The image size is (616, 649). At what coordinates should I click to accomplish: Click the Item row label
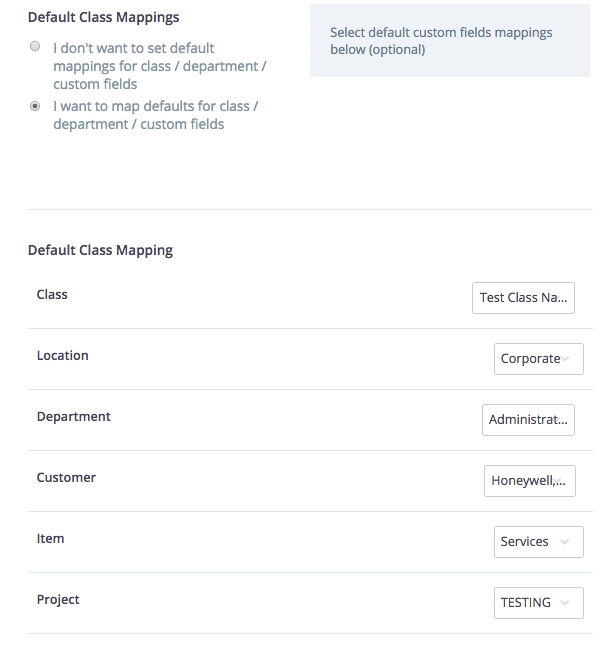(50, 539)
